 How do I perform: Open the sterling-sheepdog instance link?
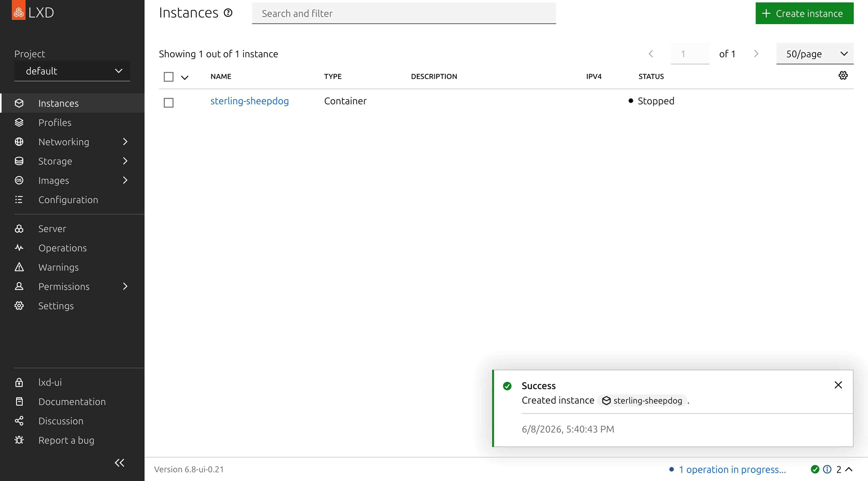249,101
